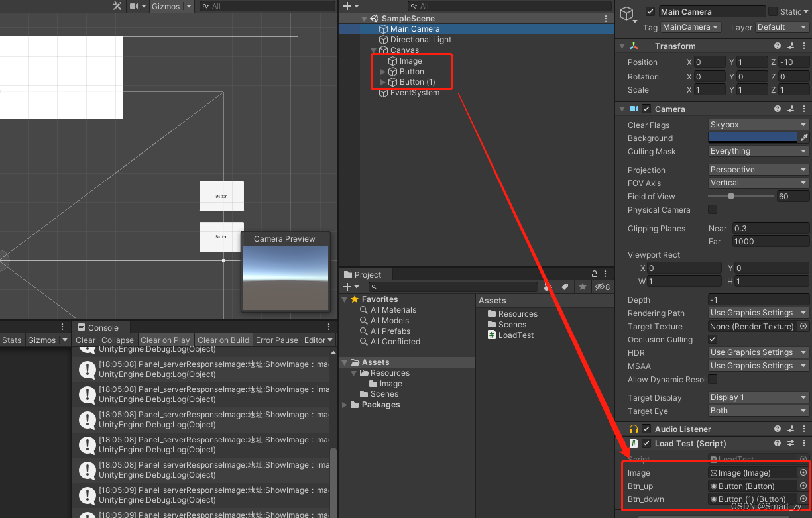Switch to the Console tab
Viewport: 812px width, 518px height.
pos(101,327)
